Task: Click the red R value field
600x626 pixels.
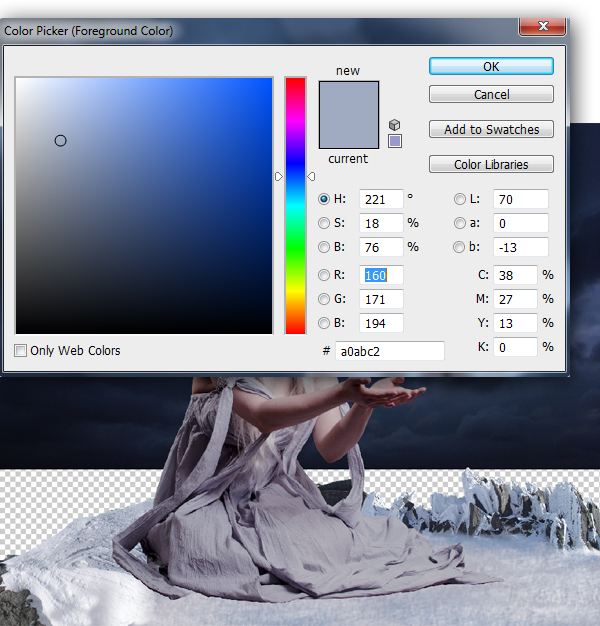Action: 381,275
